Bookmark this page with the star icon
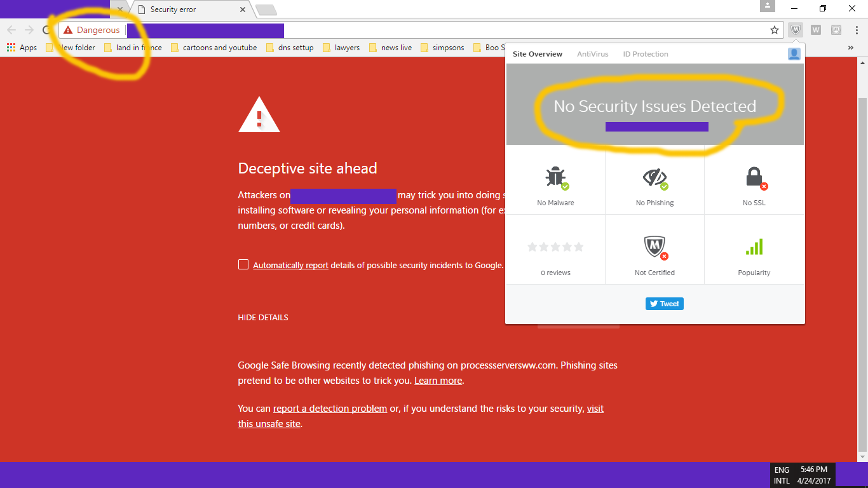Screen dimensions: 868x488 (775, 30)
